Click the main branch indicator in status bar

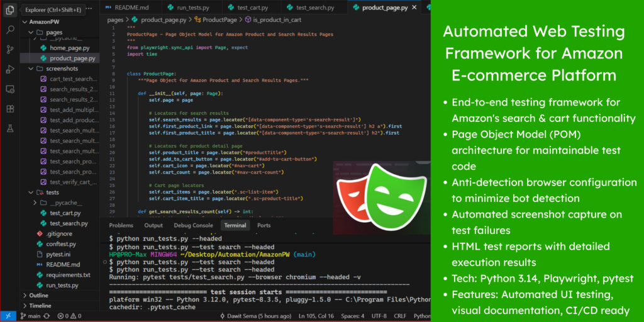(31, 316)
